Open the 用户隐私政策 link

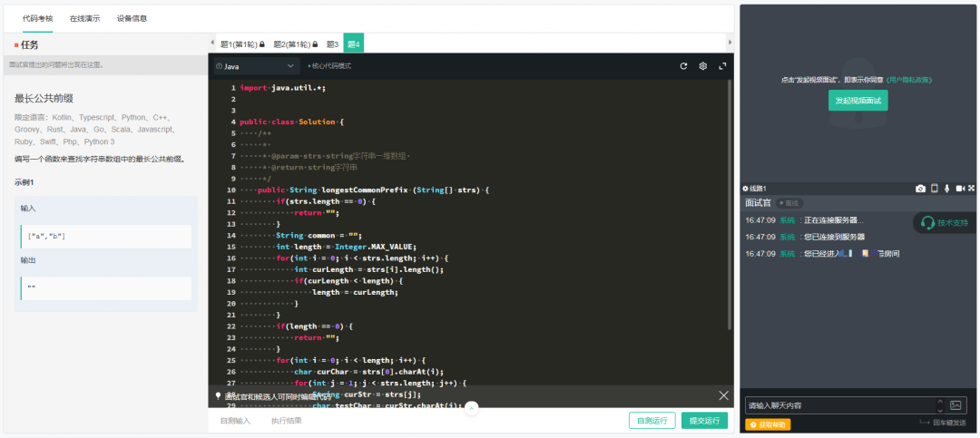[x=909, y=80]
